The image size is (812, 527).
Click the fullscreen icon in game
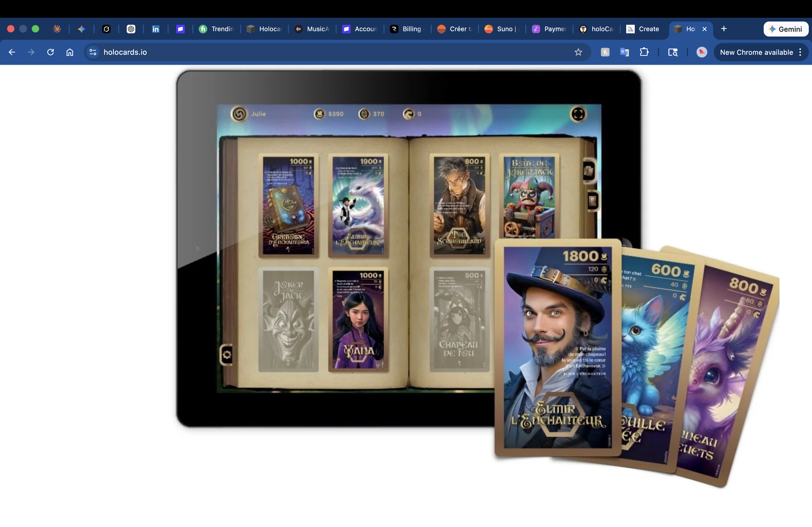pos(578,114)
